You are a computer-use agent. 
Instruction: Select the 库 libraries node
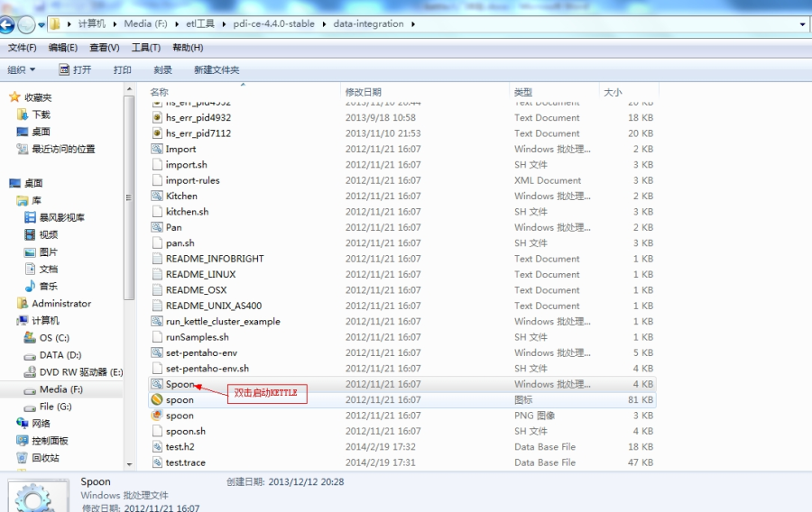click(29, 200)
